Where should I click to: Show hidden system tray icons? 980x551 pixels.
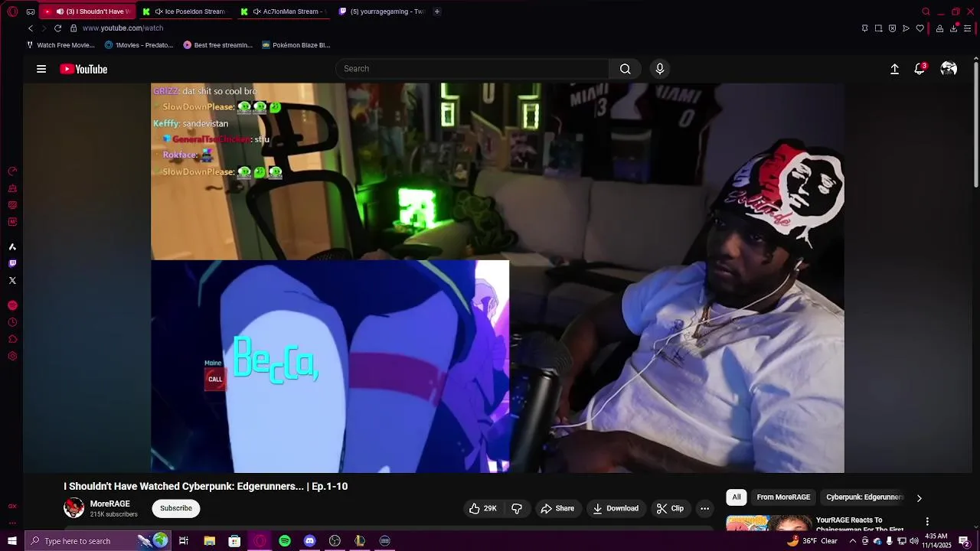click(x=852, y=541)
